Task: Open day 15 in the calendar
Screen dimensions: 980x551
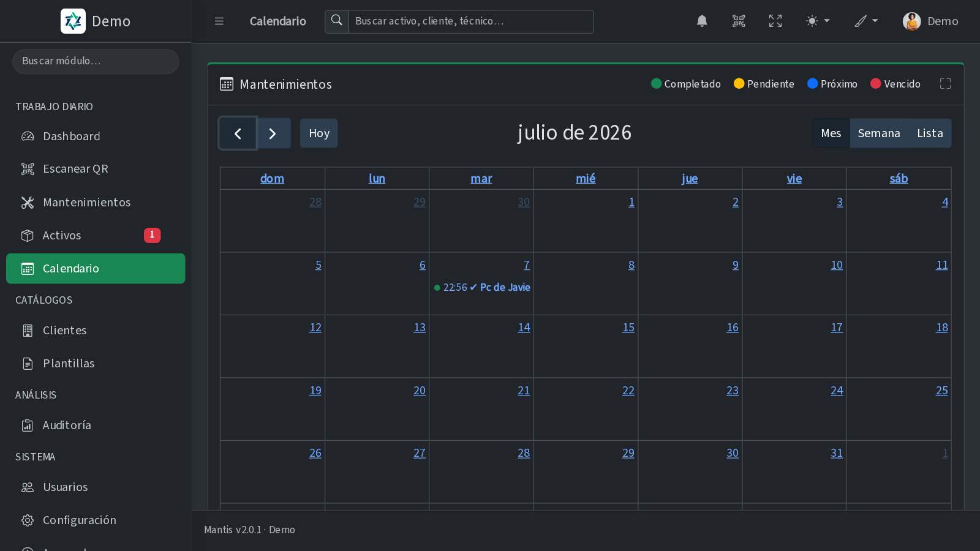Action: coord(628,328)
